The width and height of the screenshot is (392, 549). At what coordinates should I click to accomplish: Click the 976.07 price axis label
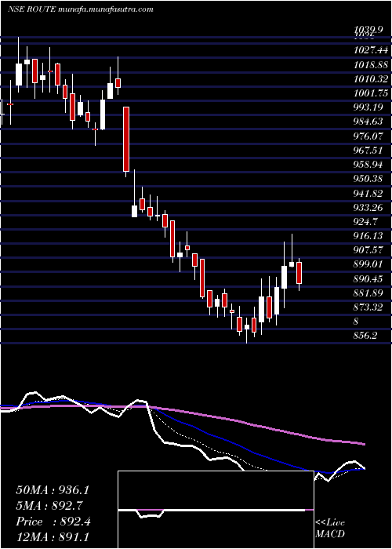[x=369, y=136]
